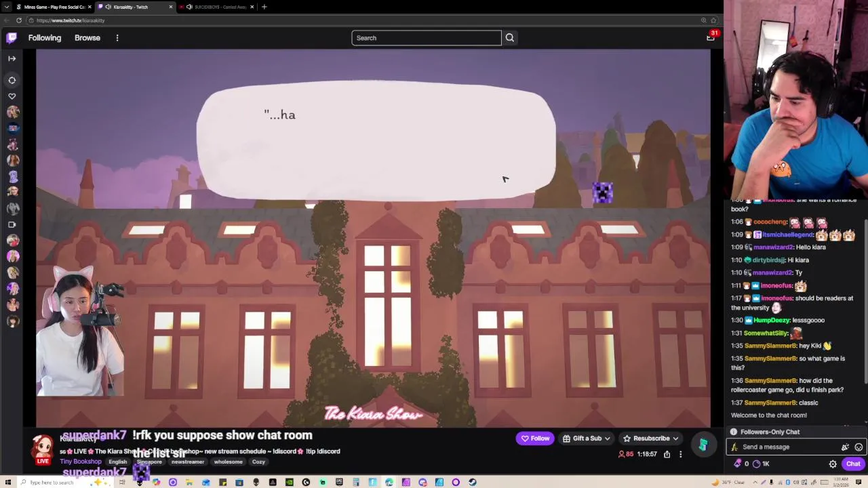Screen dimensions: 868x488
Task: Click cococheng username in chat
Action: 770,222
